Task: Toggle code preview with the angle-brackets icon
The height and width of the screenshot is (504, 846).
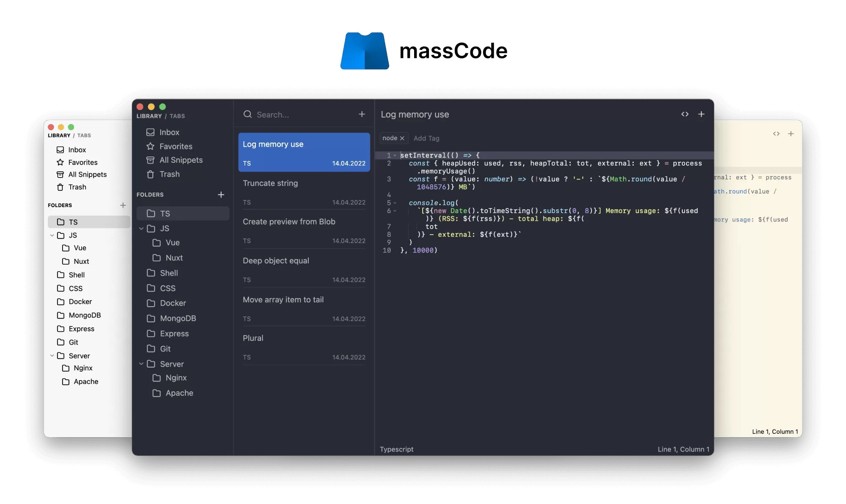Action: [x=685, y=114]
